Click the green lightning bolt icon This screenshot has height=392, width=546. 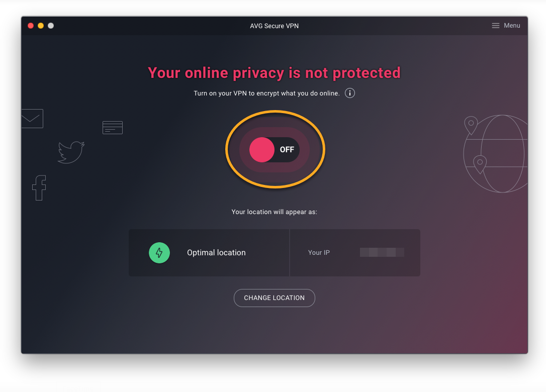(x=159, y=253)
